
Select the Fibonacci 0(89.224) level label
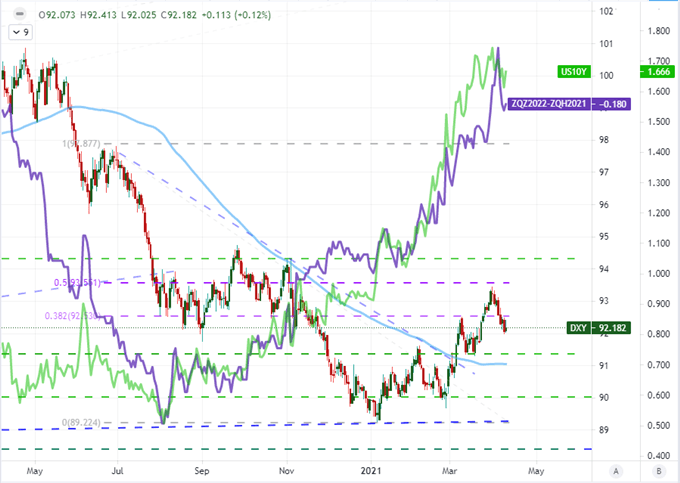tap(81, 422)
